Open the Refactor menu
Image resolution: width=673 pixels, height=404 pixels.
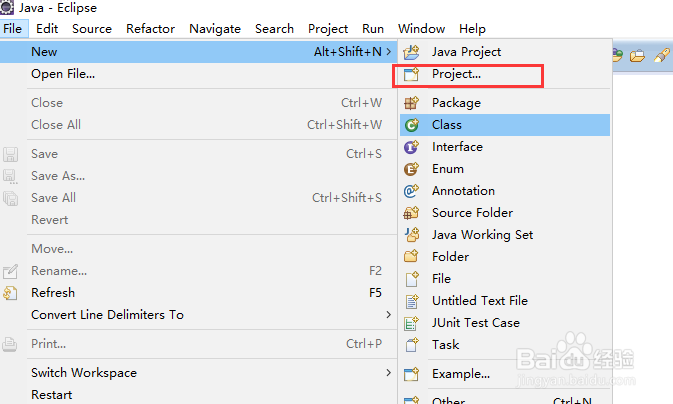coord(150,29)
